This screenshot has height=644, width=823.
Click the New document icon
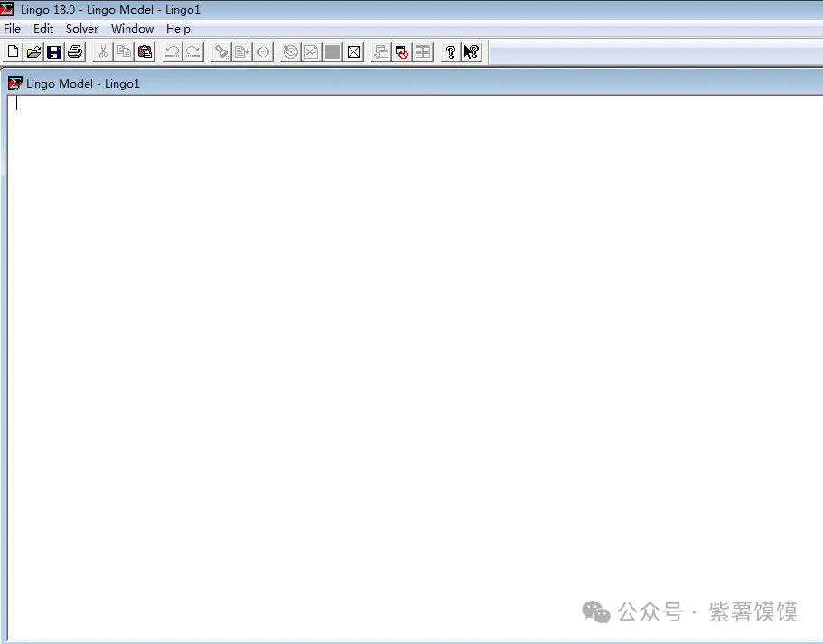coord(13,52)
